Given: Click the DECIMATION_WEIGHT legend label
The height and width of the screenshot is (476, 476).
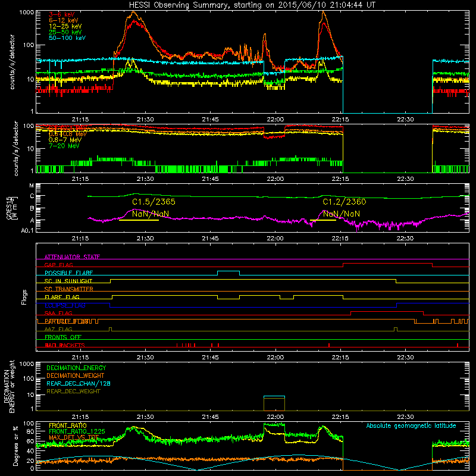Looking at the screenshot, I should point(76,376).
